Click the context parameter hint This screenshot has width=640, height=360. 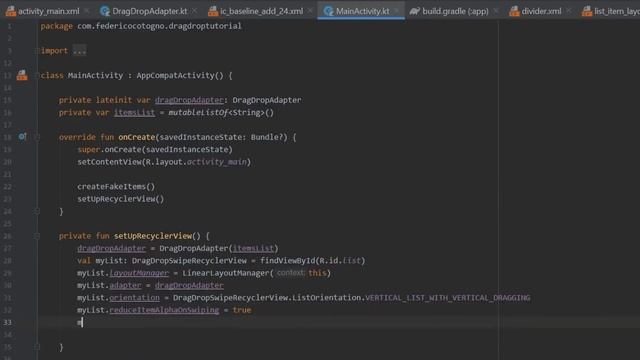[290, 273]
